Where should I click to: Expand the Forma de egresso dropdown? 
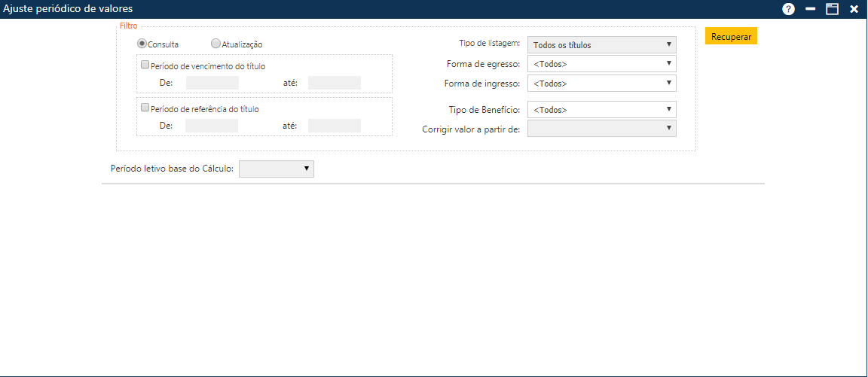pyautogui.click(x=601, y=64)
